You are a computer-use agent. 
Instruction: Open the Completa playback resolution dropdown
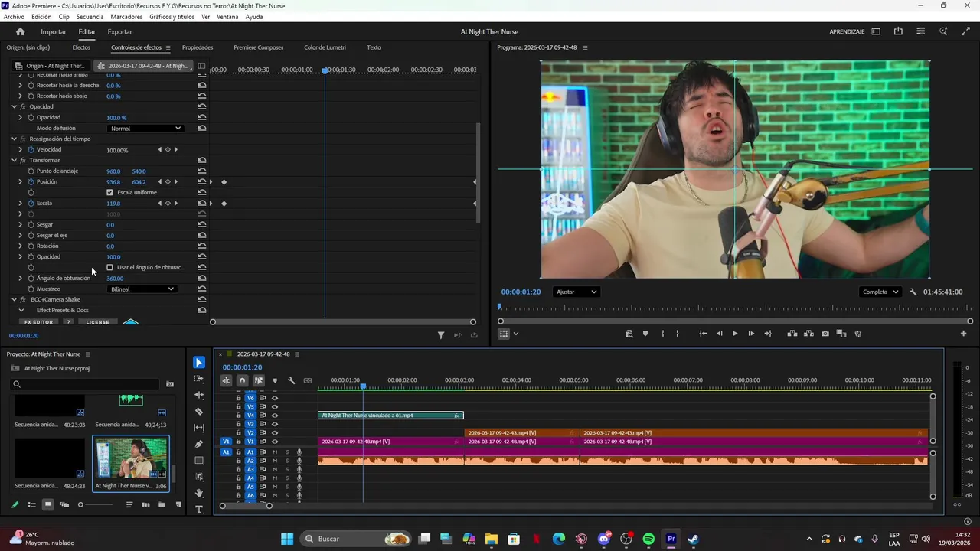[x=880, y=292]
